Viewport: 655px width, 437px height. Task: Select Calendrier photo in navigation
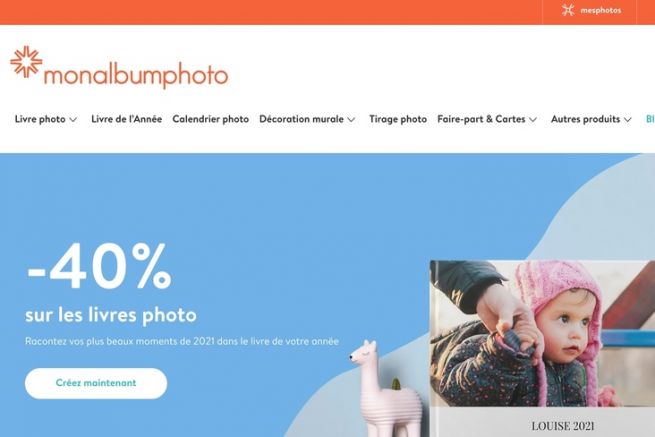point(211,119)
